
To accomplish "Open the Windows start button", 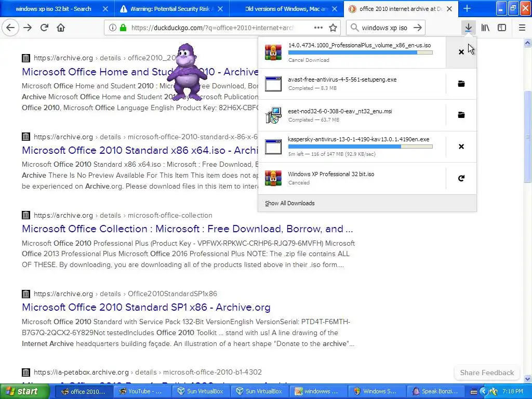I will 24,391.
